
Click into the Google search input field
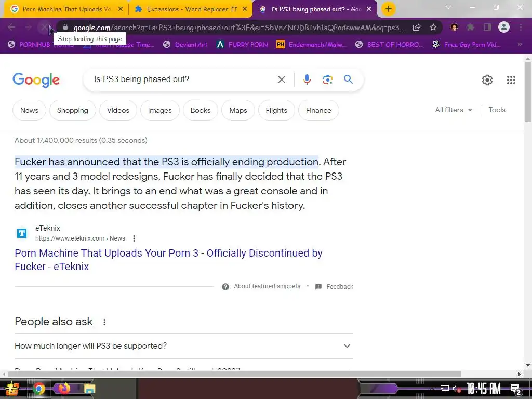[183, 79]
